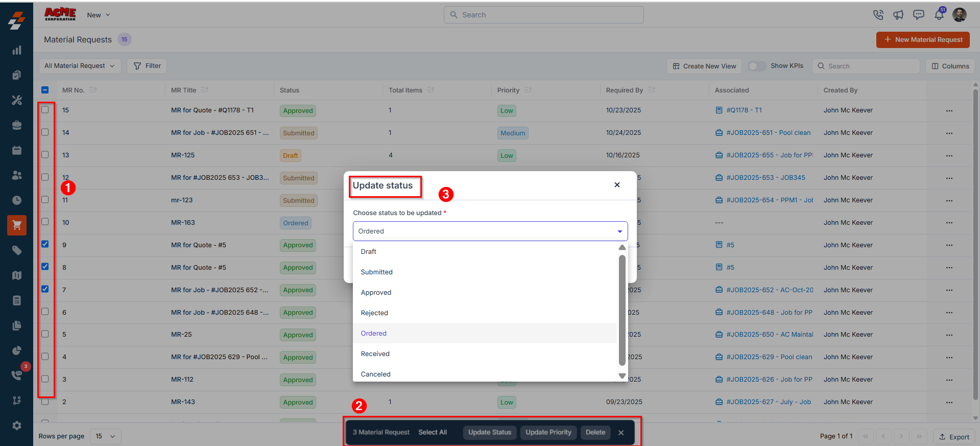Uncheck the checkbox for MR row 7
This screenshot has height=446, width=980.
pos(45,289)
